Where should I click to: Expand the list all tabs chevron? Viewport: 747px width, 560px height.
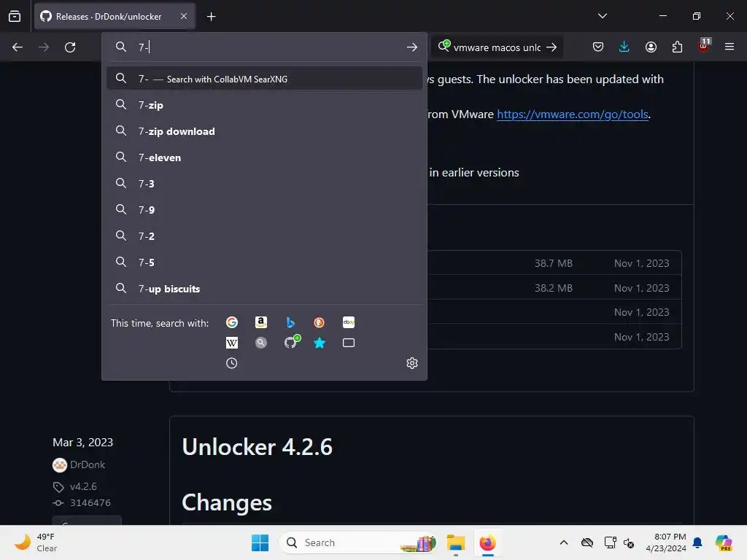602,16
